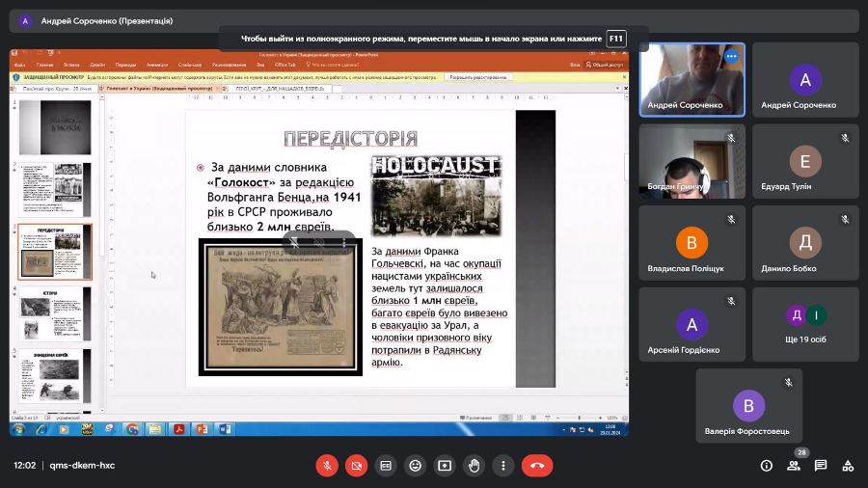Open the three-dot more options menu
This screenshot has width=868, height=488.
pyautogui.click(x=502, y=465)
